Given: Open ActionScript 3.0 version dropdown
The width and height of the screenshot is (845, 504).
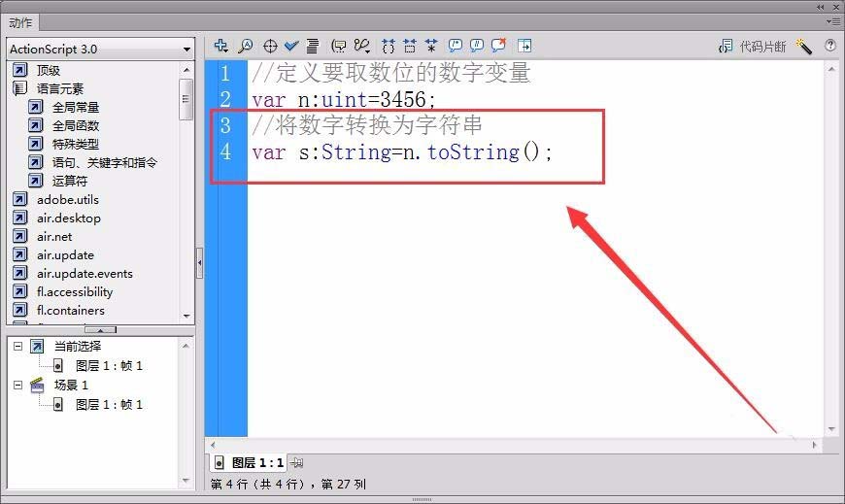Looking at the screenshot, I should [x=100, y=50].
